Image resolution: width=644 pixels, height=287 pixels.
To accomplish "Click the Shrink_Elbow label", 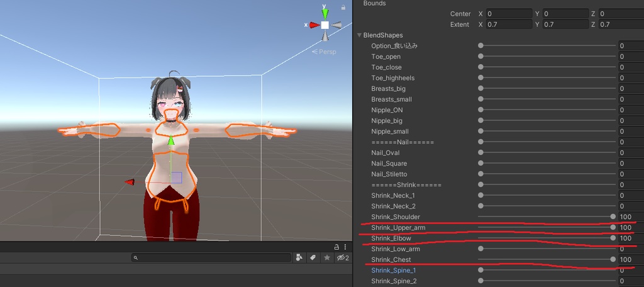I will pos(391,238).
